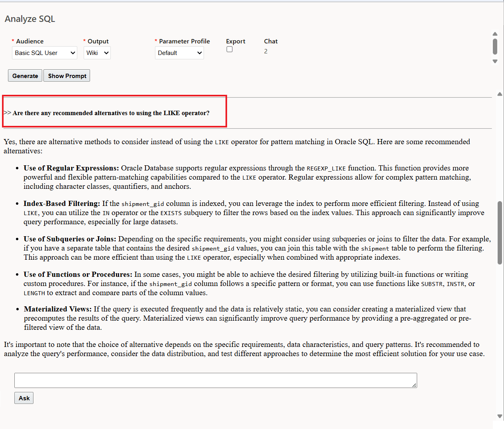Image resolution: width=504 pixels, height=429 pixels.
Task: Open the Audience dropdown
Action: 44,53
